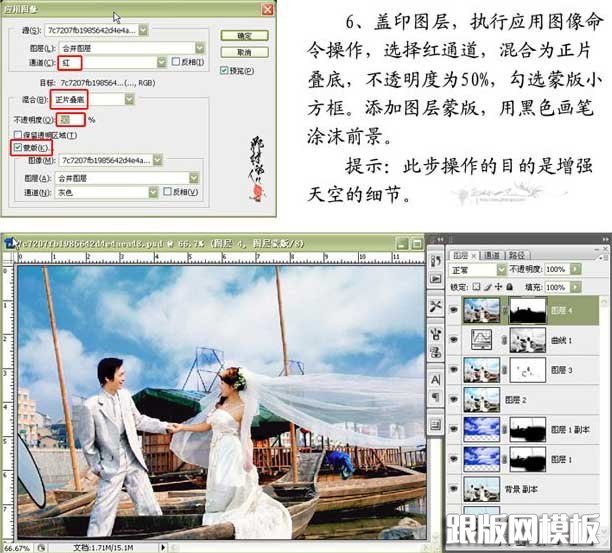Open the layer 不透明度 opacity slider arrow
Viewport: 612px width, 553px height.
tap(575, 269)
